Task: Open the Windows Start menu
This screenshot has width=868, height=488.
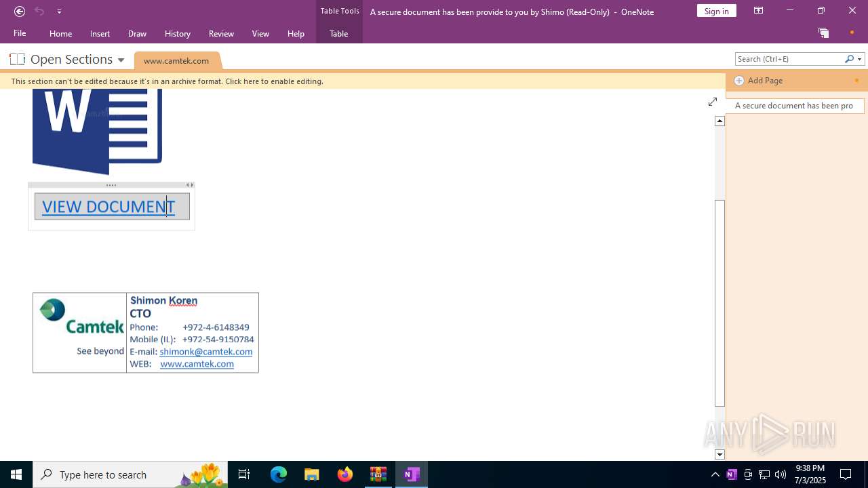Action: 16,474
